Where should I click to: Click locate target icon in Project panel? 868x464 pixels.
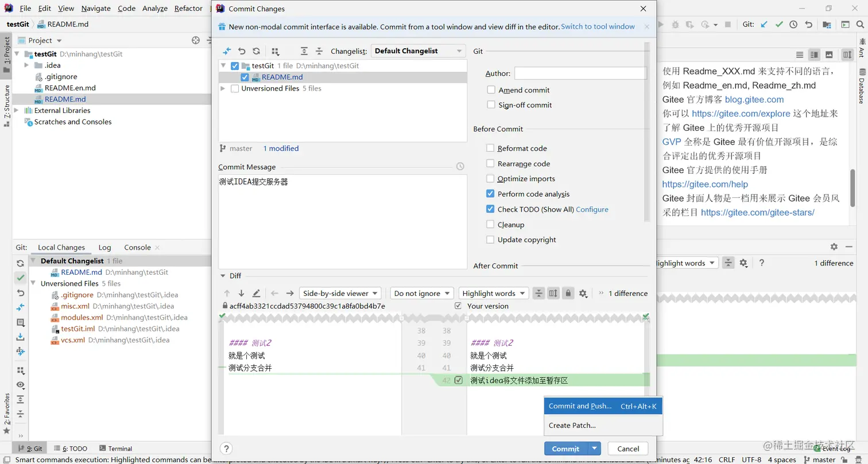[x=196, y=40]
